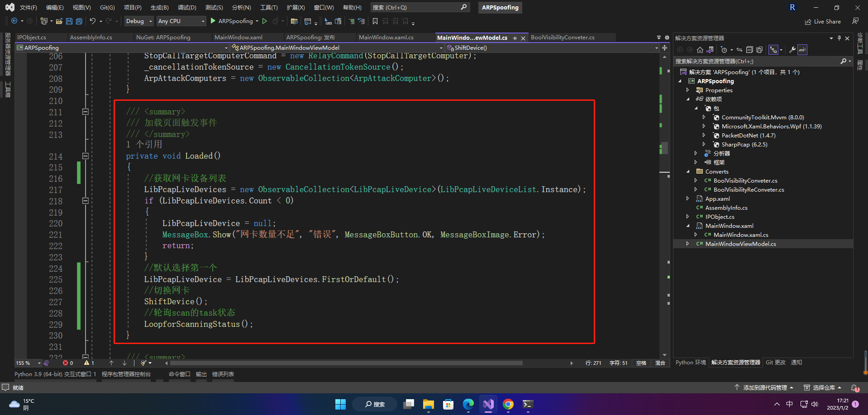Screen dimensions: 868x415
Task: Open Properties wrench icon in Solution Explorer
Action: click(x=792, y=50)
